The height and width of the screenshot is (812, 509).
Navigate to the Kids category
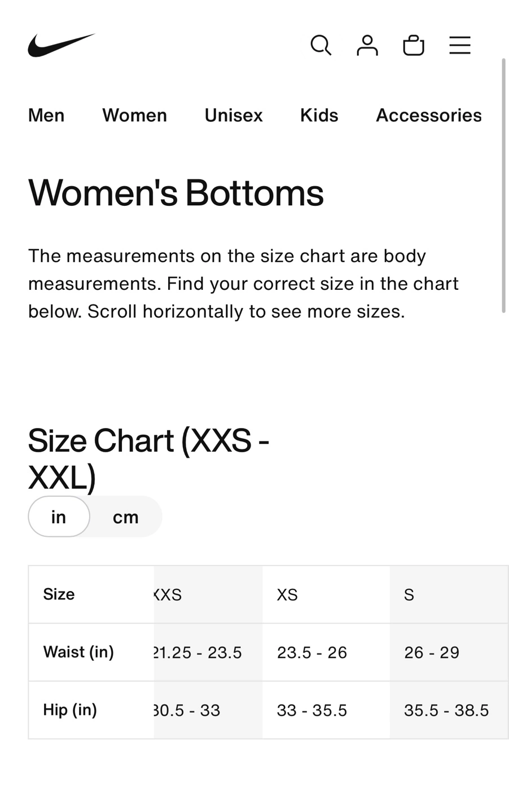click(x=319, y=115)
